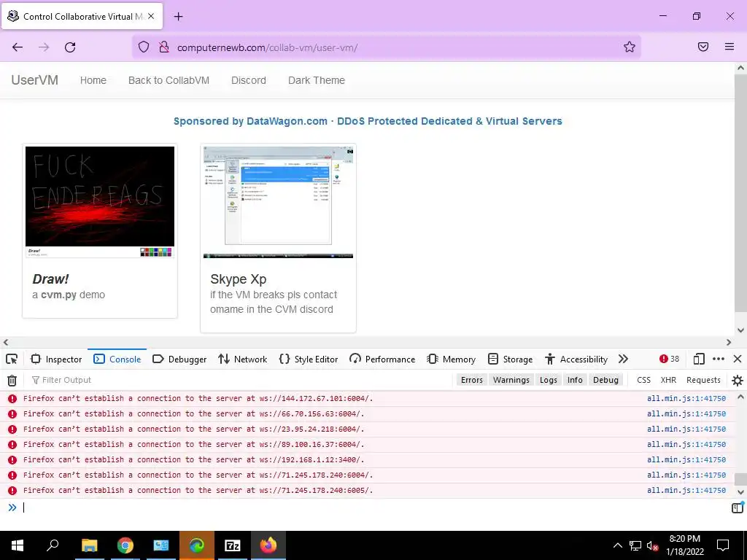Open all.min.js link for 192.168.1.12:3400 error
Screen dimensions: 747x560
(x=686, y=459)
